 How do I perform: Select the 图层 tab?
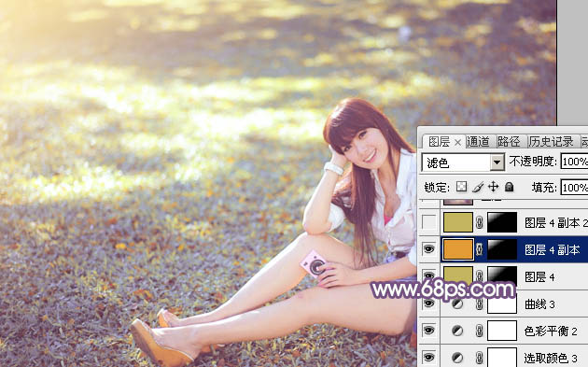coord(439,142)
